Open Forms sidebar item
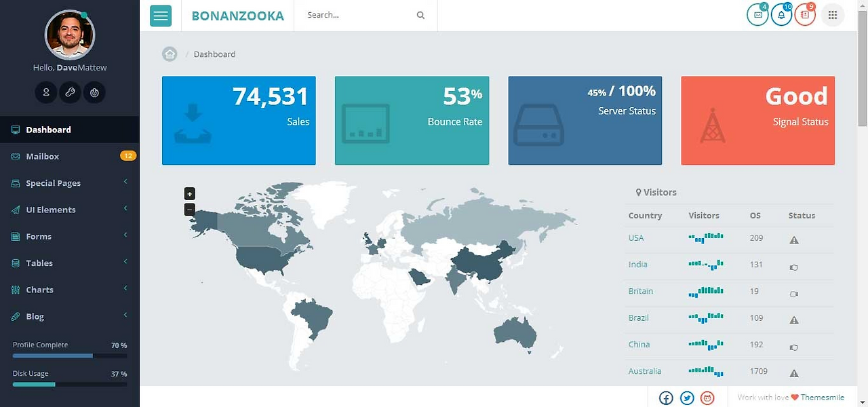The image size is (868, 407). (x=69, y=236)
